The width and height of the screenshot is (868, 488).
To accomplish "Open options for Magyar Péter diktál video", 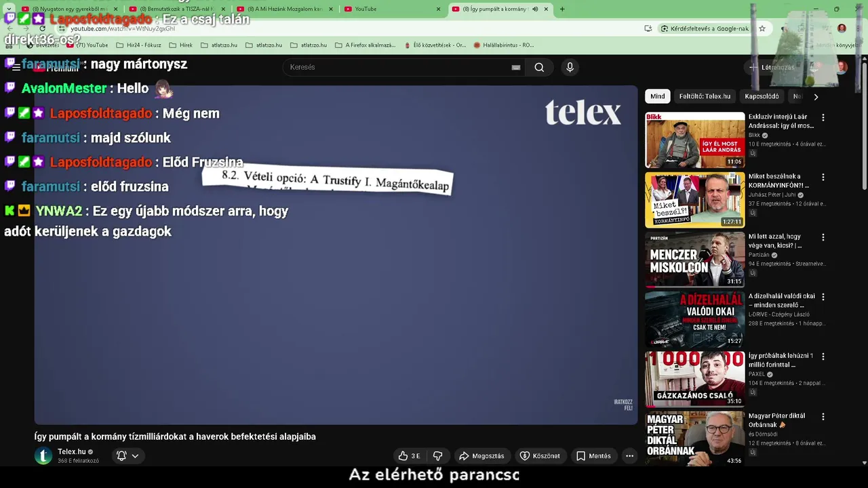I will click(x=823, y=417).
